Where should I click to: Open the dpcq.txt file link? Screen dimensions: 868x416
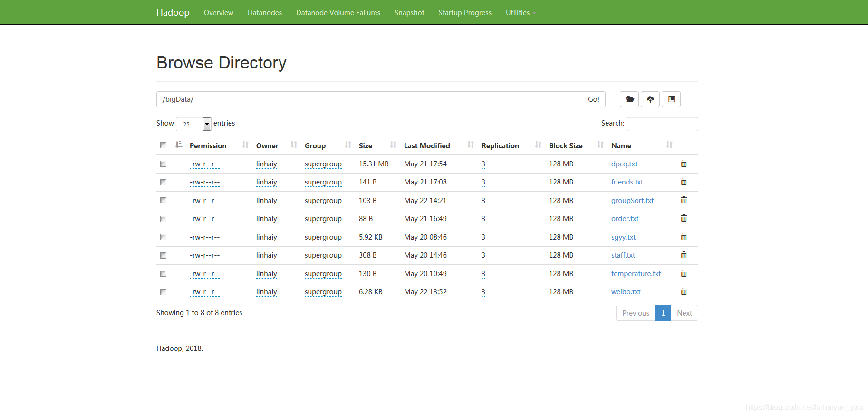(624, 164)
